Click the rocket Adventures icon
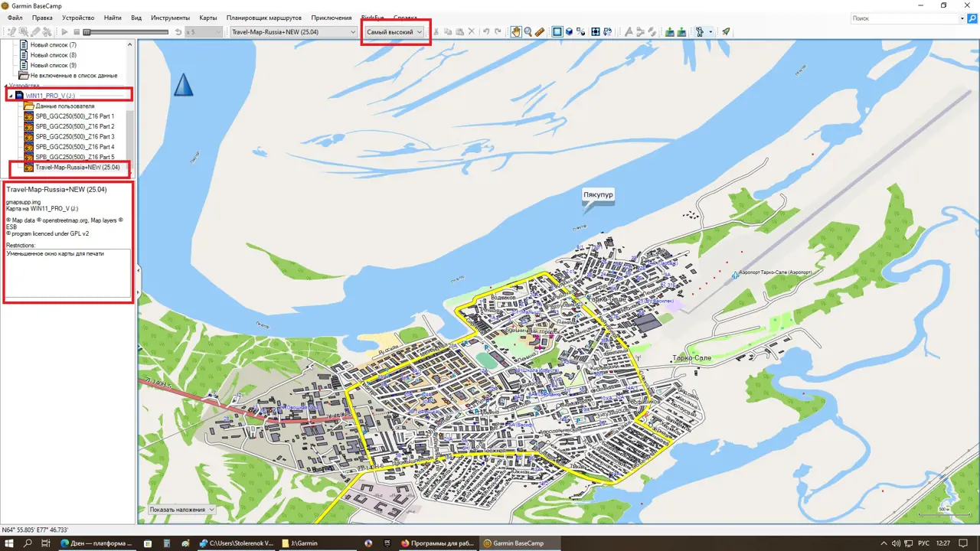This screenshot has height=551, width=980. click(725, 32)
